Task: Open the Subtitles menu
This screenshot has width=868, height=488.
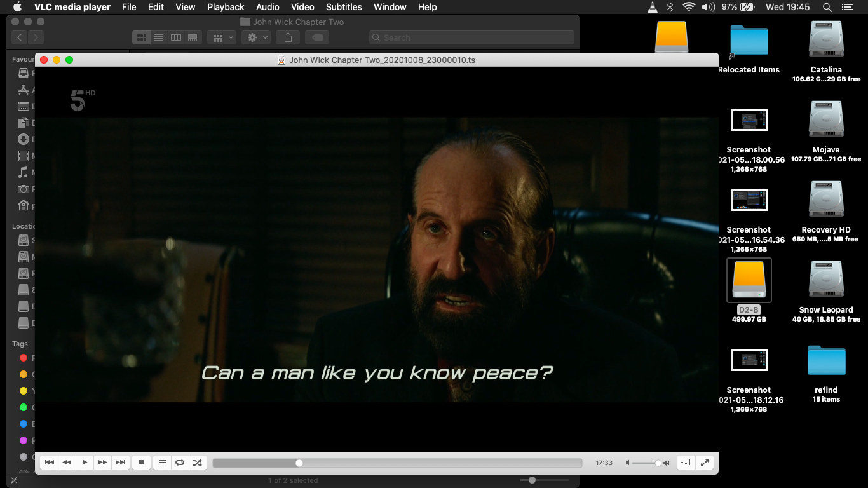Action: [344, 7]
